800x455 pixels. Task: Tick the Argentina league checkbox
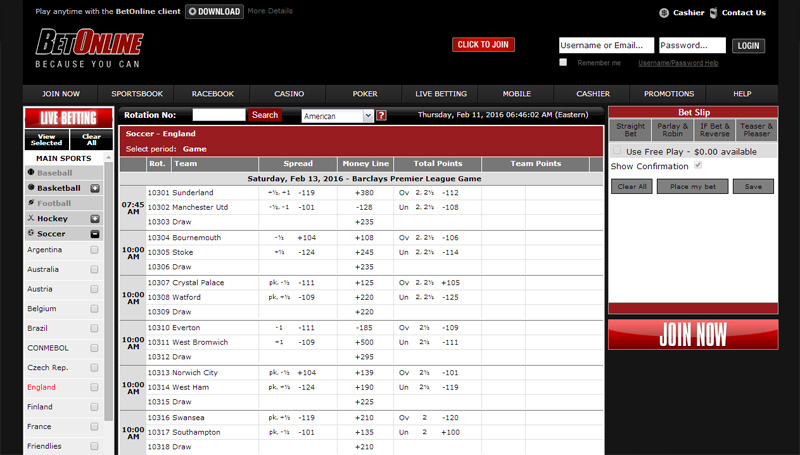[94, 250]
